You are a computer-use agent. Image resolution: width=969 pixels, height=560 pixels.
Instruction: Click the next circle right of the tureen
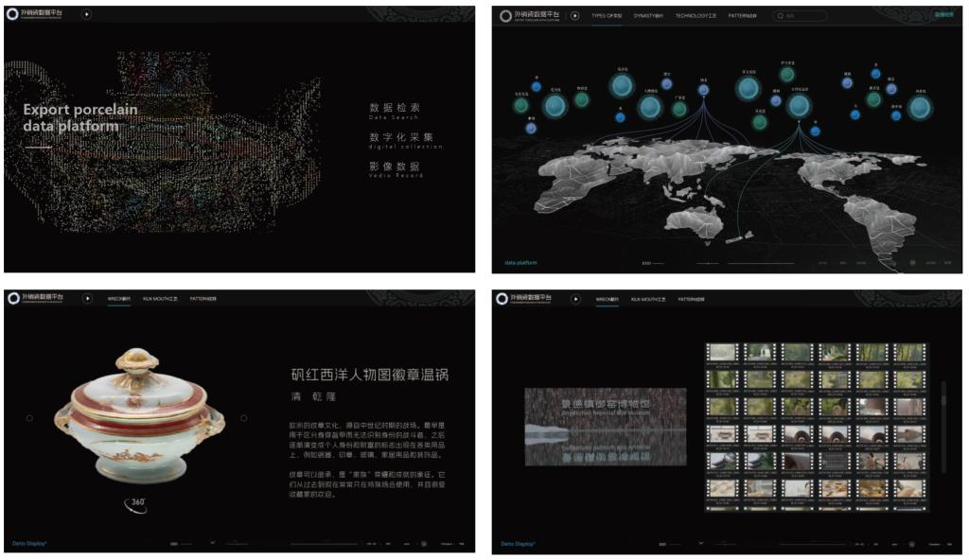click(x=243, y=417)
